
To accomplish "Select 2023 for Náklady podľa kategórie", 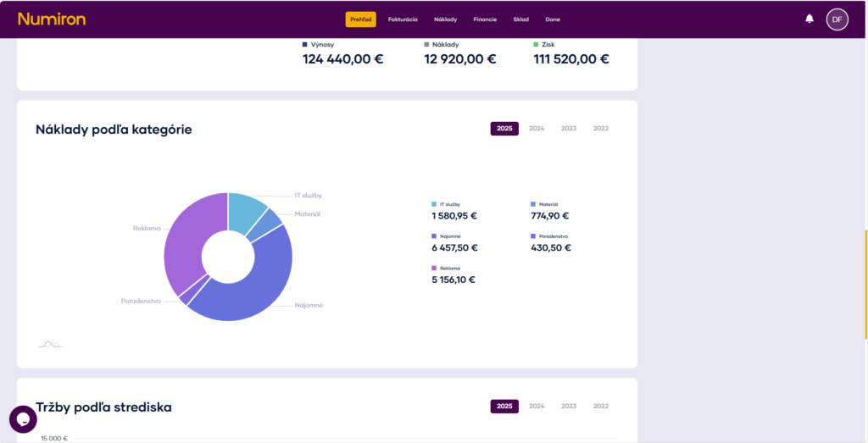I will pyautogui.click(x=569, y=129).
